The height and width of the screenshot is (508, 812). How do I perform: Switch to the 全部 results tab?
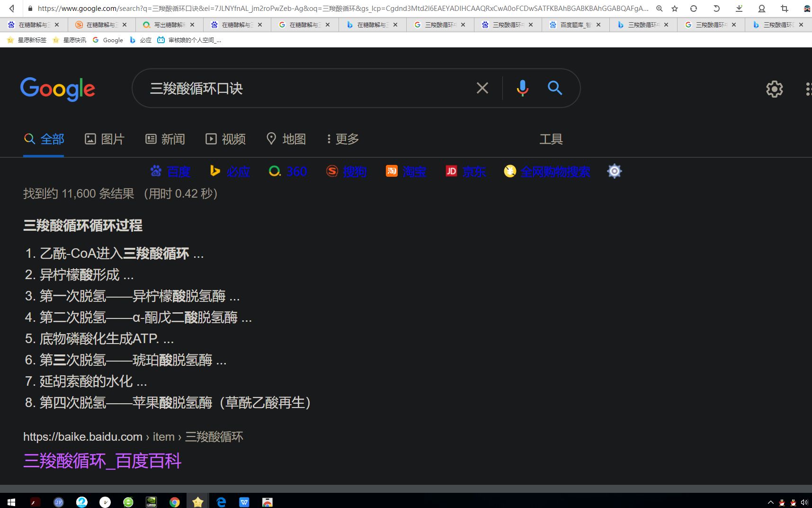tap(44, 139)
